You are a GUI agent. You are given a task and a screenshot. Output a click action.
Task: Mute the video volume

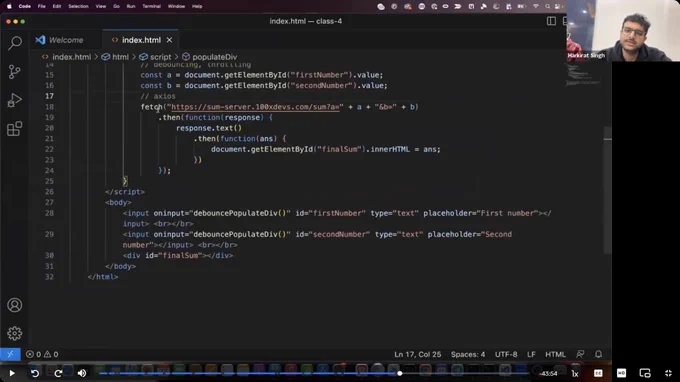tap(82, 373)
